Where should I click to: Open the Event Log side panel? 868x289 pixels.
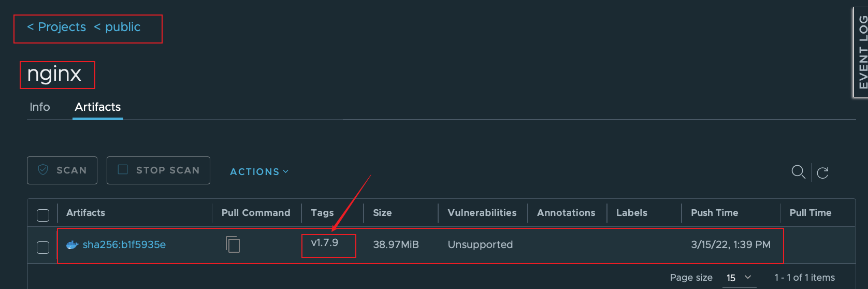coord(862,52)
